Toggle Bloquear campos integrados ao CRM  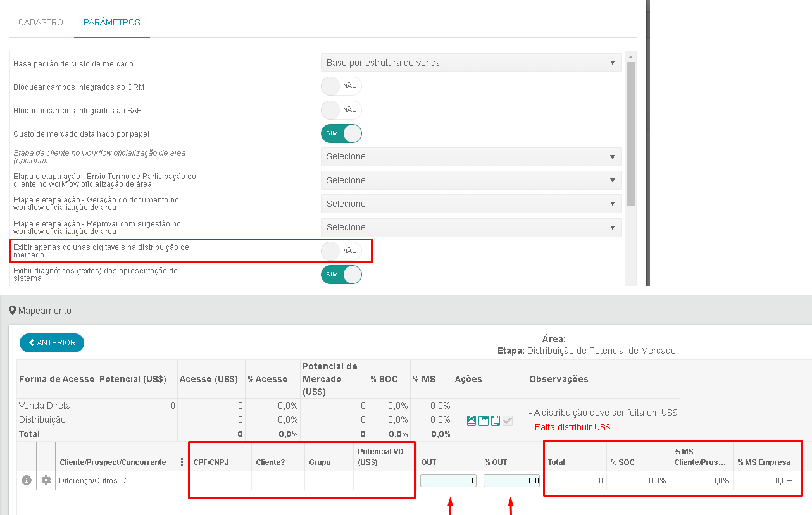[x=341, y=86]
